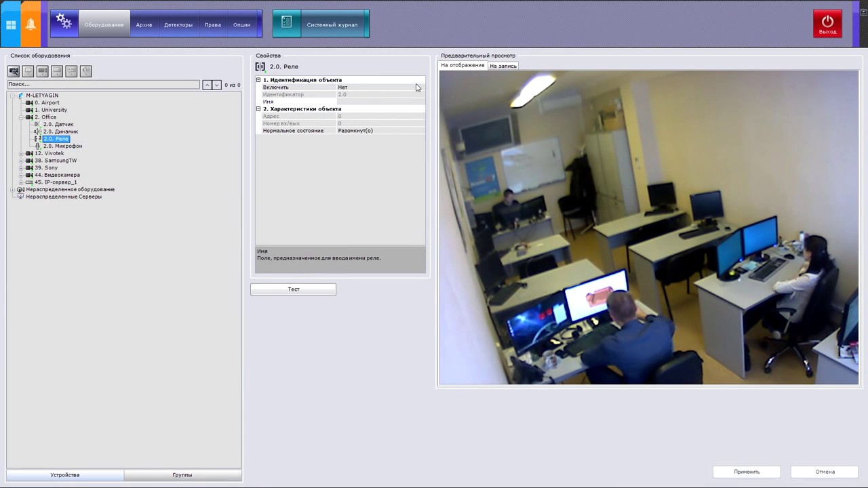868x488 pixels.
Task: Click the system journal notebook icon
Action: [286, 22]
